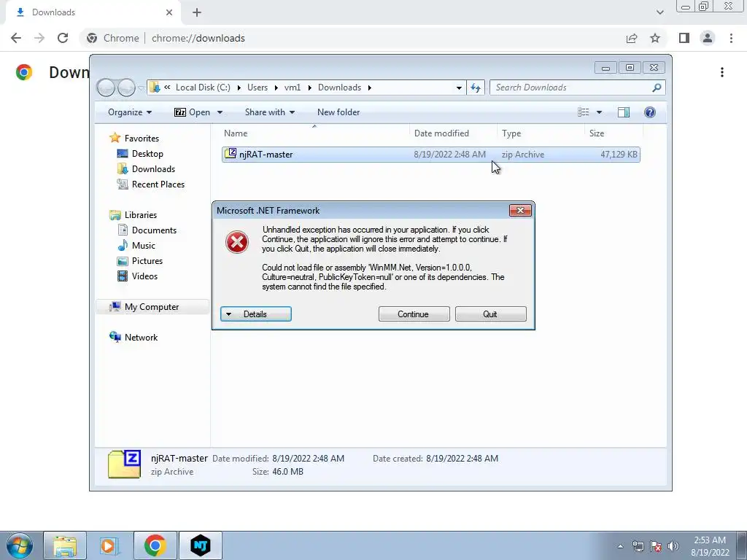Select Downloads in the navigation pane
Viewport: 747px width, 560px height.
[x=153, y=169]
